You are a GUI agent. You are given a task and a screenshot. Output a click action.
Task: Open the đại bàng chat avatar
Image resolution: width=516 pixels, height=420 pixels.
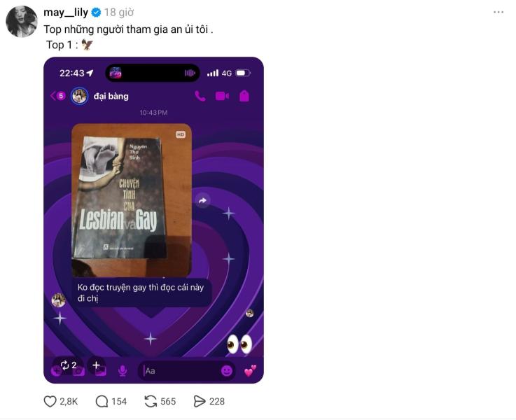(x=79, y=96)
